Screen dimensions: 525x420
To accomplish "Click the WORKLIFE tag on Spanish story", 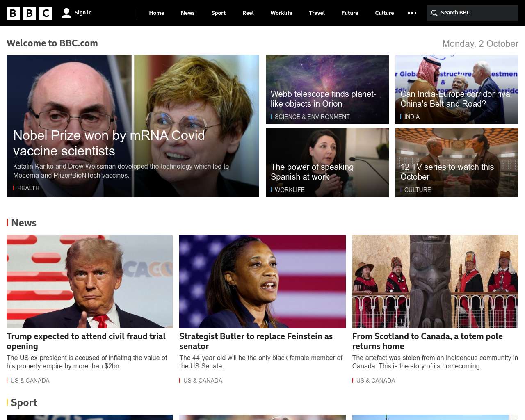I will (x=290, y=190).
